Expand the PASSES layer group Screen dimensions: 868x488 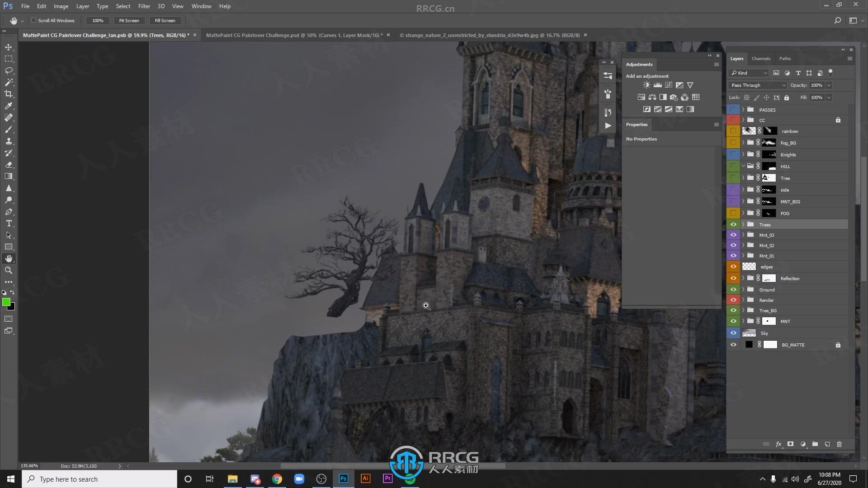point(741,109)
